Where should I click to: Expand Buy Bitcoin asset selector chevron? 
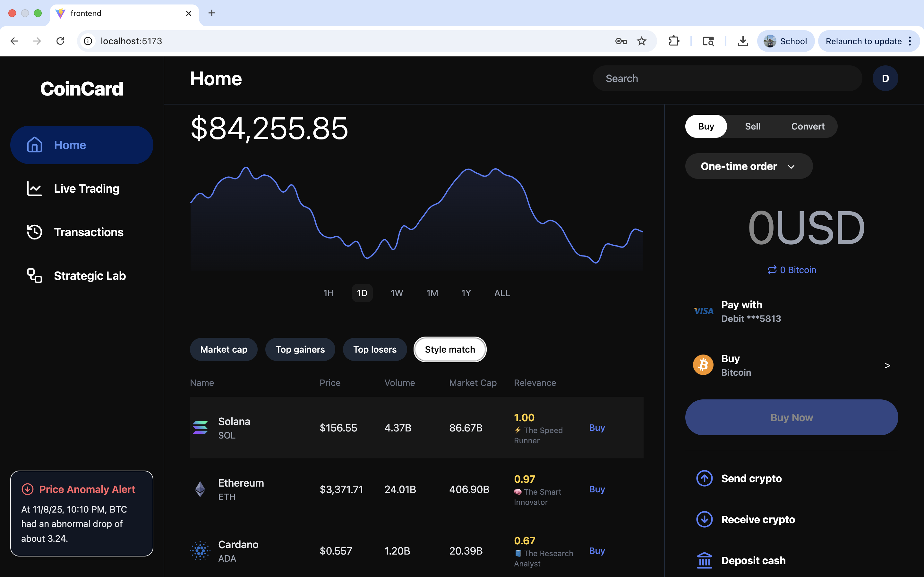887,365
